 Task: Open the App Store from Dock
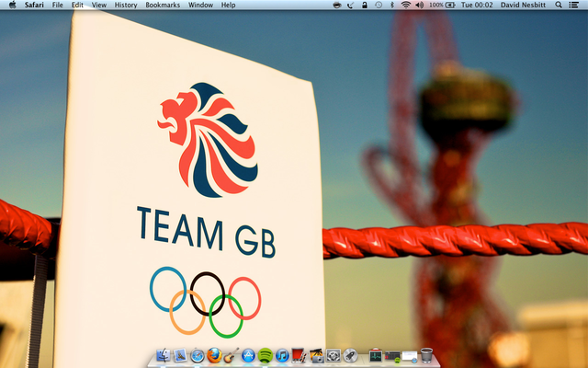pyautogui.click(x=248, y=355)
